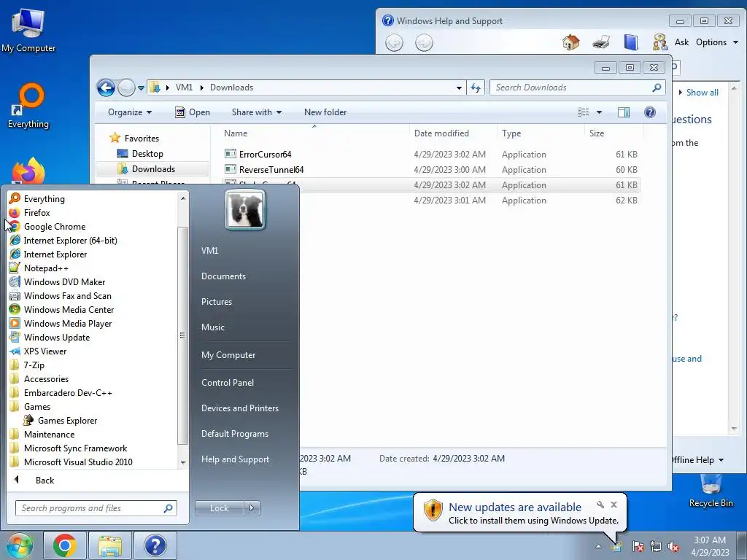Click volume icon in system tray
Image resolution: width=747 pixels, height=560 pixels.
(x=673, y=546)
